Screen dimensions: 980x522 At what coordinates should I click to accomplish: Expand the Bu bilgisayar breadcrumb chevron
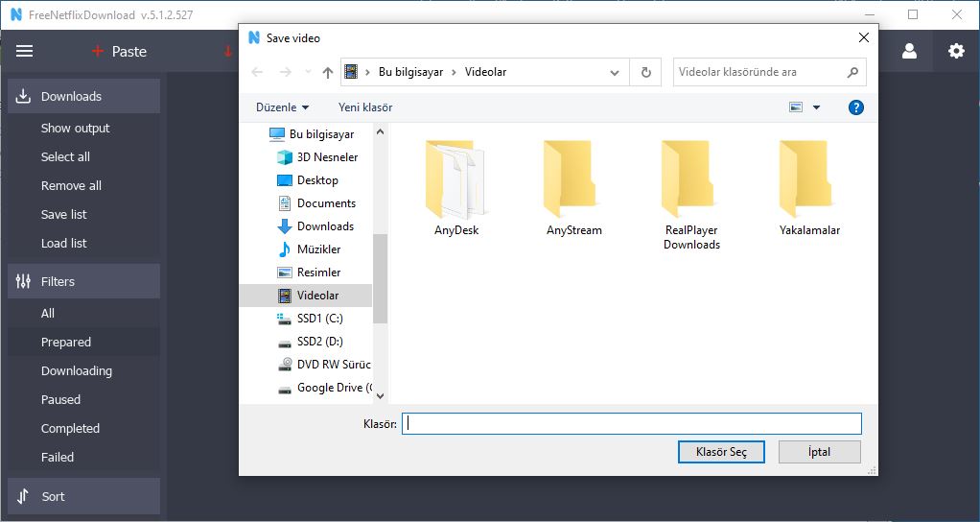tap(454, 73)
